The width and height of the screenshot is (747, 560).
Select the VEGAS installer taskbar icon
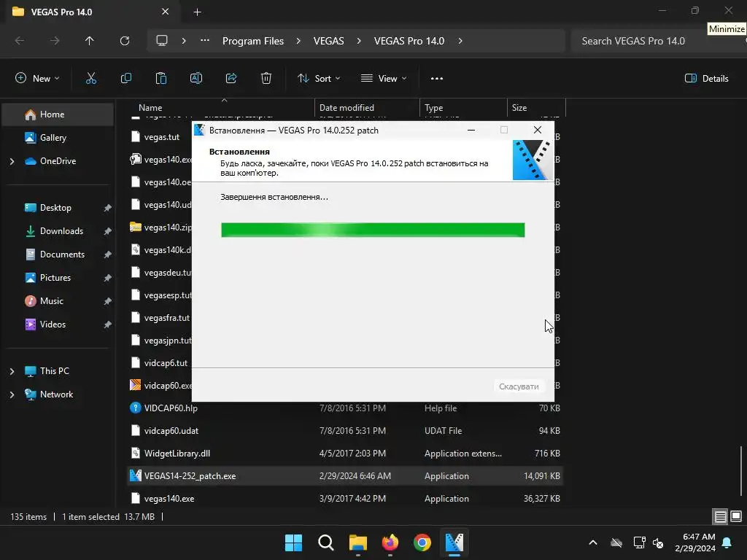(x=454, y=542)
